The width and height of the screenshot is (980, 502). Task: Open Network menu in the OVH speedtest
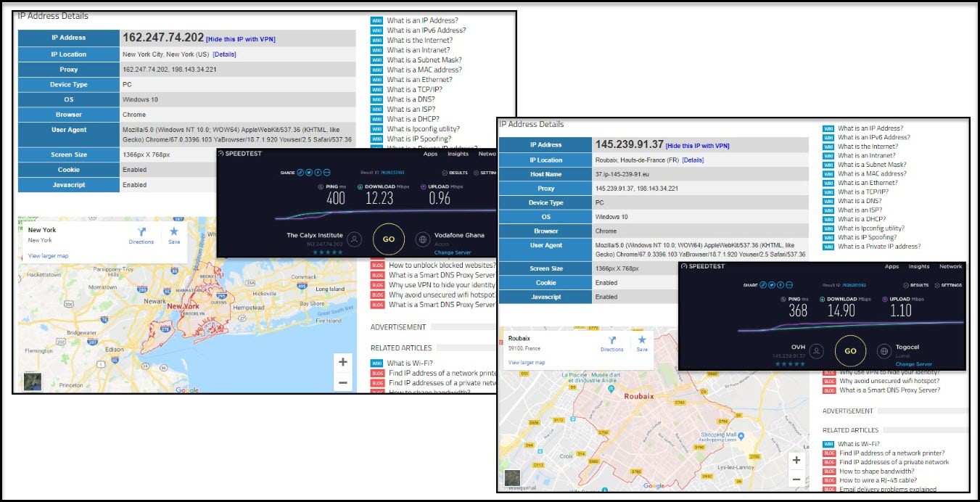pyautogui.click(x=950, y=266)
